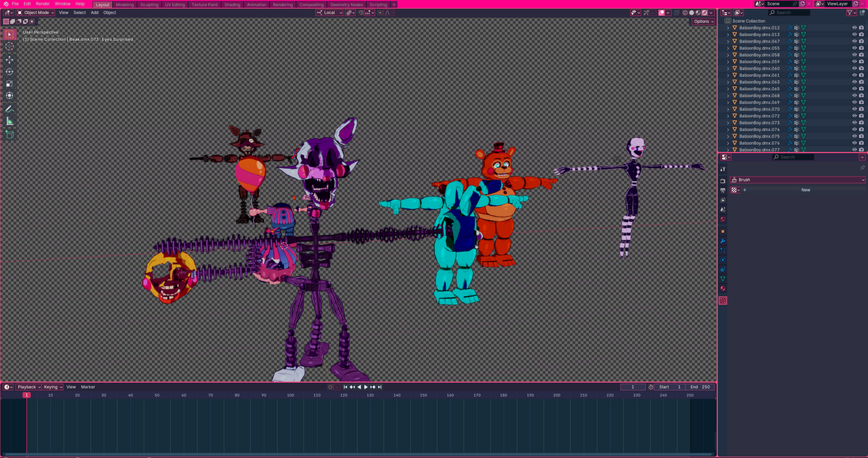Image resolution: width=868 pixels, height=458 pixels.
Task: Activate the Cursor tool
Action: pos(9,47)
